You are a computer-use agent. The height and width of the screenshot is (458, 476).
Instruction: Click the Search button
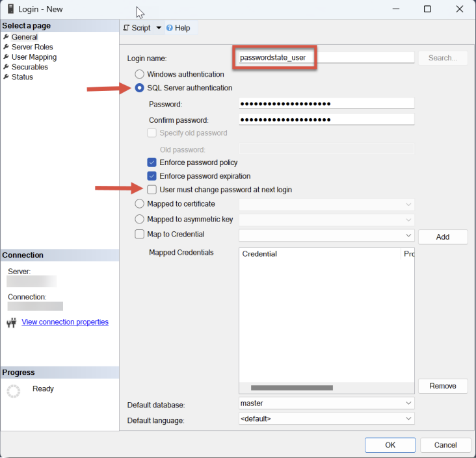[443, 58]
